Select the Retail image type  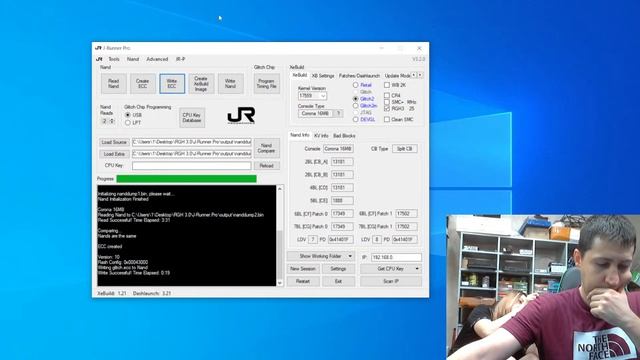[x=356, y=85]
